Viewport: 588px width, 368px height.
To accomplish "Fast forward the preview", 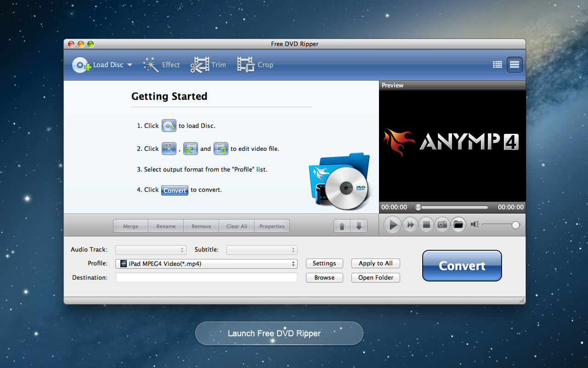I will pos(410,224).
